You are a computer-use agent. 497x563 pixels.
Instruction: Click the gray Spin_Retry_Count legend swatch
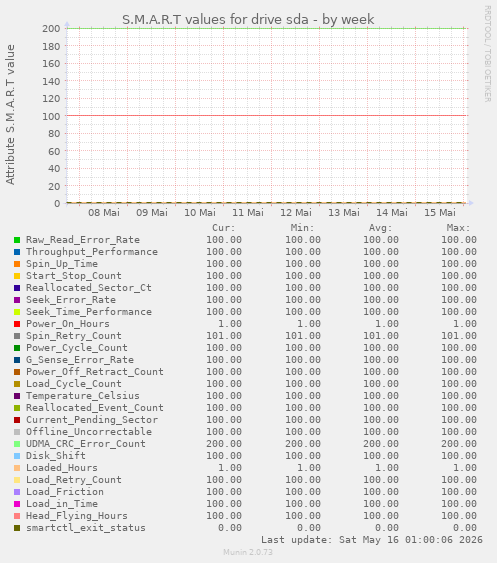click(x=17, y=336)
